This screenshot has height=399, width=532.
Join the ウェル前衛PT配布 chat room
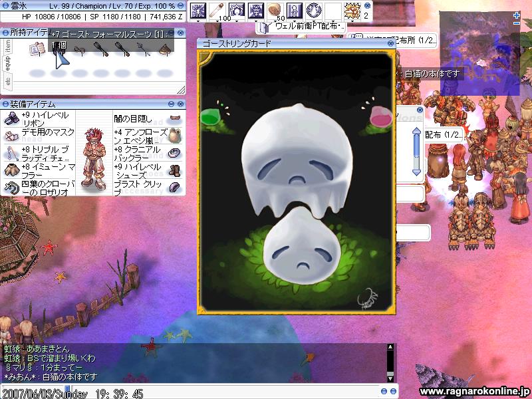302,26
